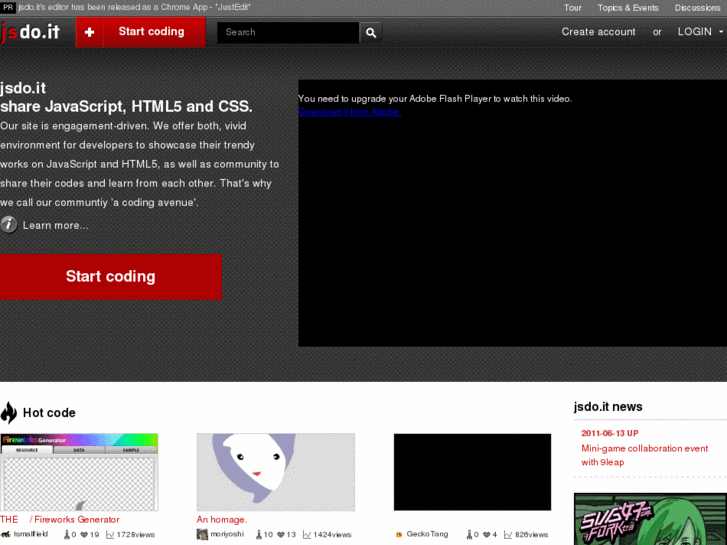The image size is (727, 545).
Task: Click the info icon beside Learn more
Action: [x=9, y=225]
